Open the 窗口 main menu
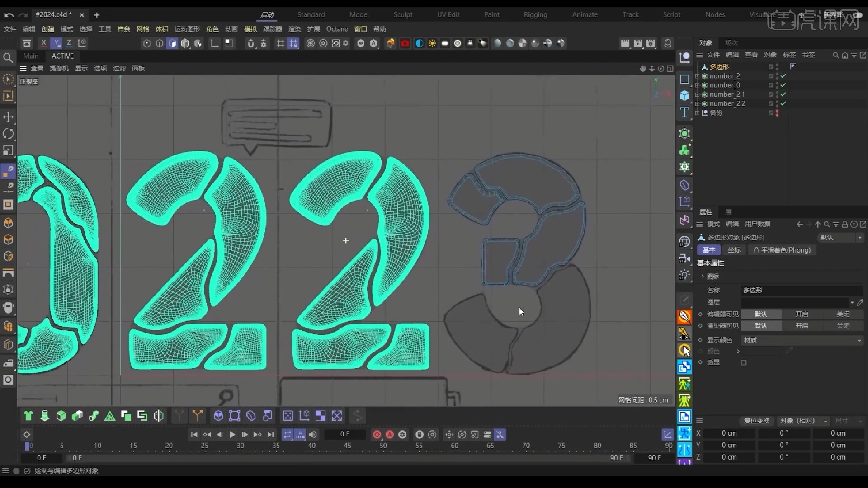Screen dimensions: 868x488 (361, 29)
